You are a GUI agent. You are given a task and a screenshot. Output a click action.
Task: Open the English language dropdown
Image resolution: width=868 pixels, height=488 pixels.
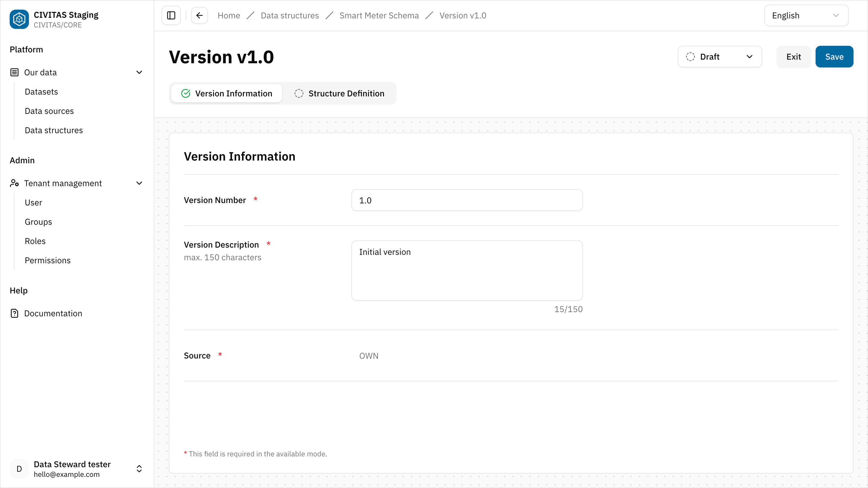tap(806, 15)
